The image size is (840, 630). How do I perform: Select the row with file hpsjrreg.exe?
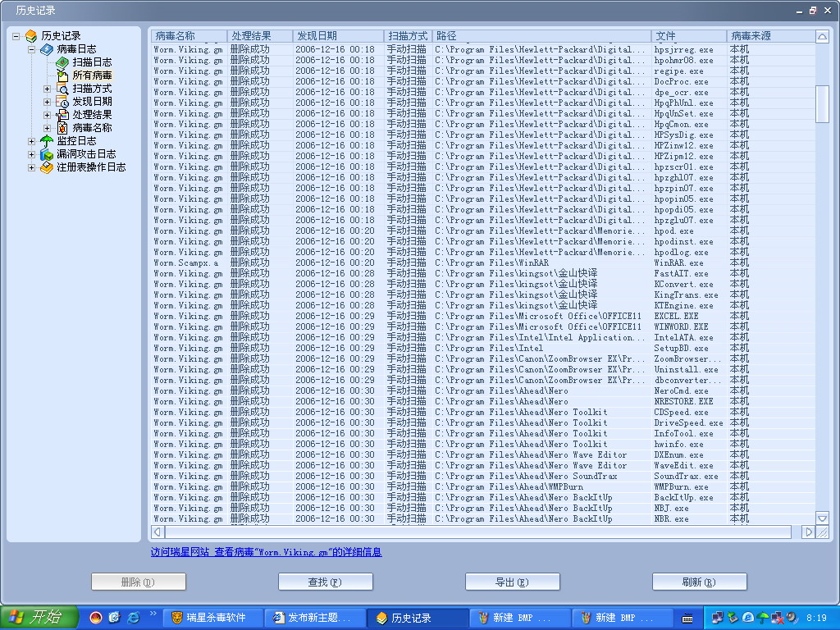coord(483,49)
